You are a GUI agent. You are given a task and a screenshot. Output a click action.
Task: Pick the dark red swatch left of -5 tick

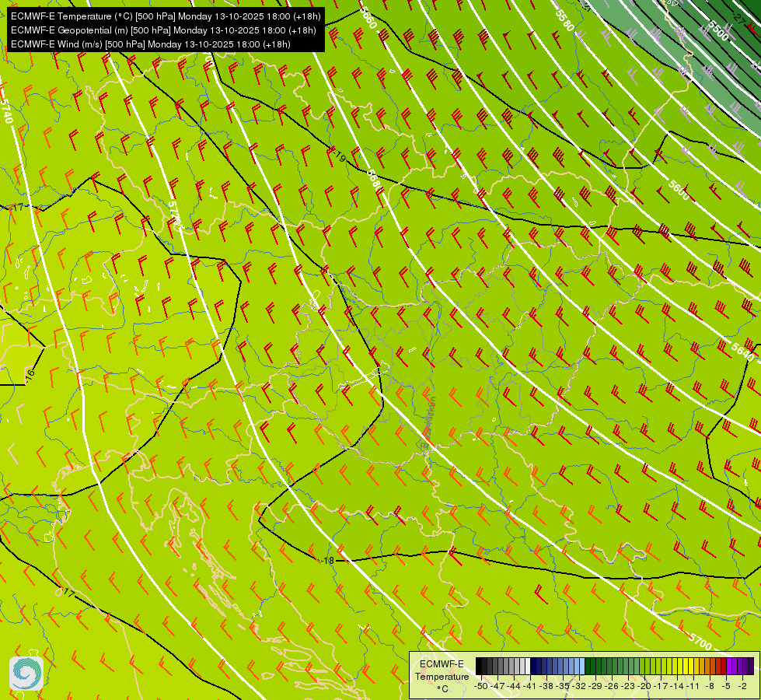tap(724, 666)
